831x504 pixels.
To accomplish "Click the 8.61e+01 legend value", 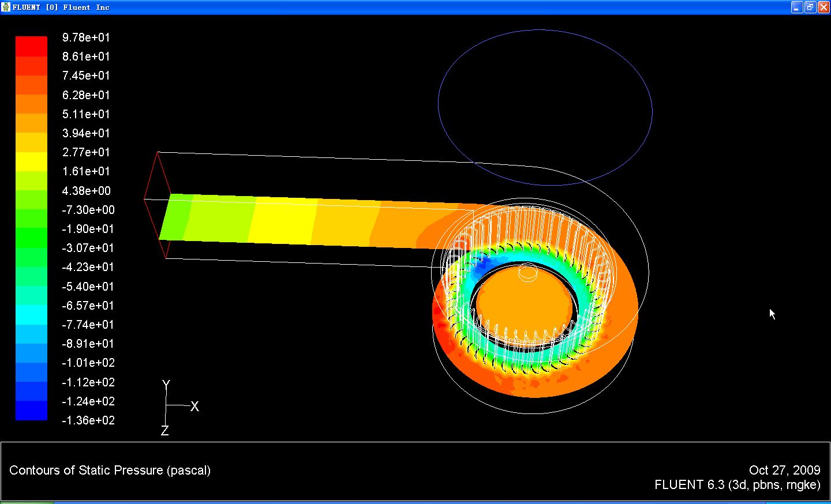I will click(86, 57).
